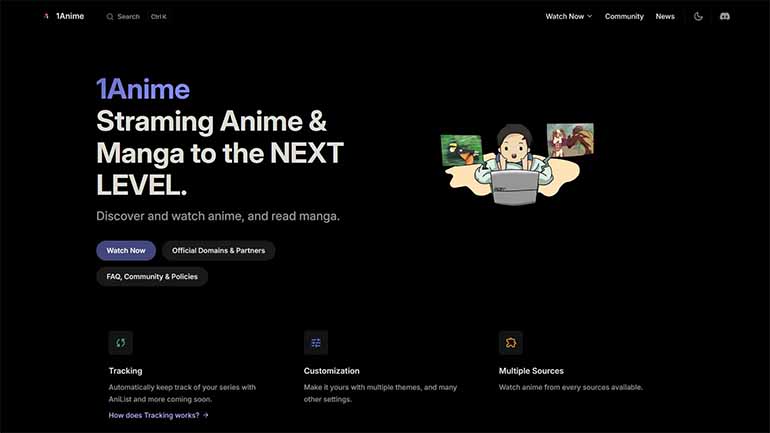Open the Discord icon link
Image resolution: width=770 pixels, height=433 pixels.
click(724, 16)
